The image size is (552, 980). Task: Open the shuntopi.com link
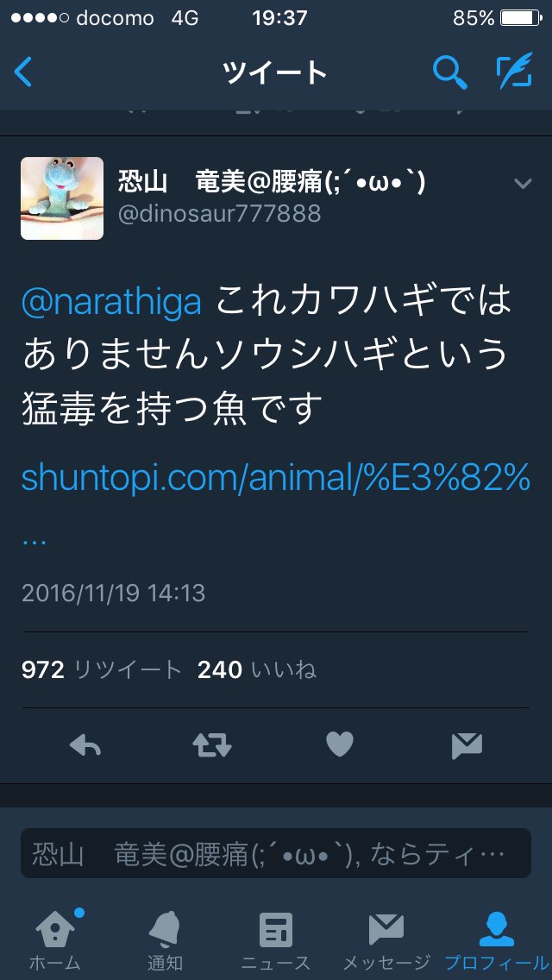[x=276, y=480]
